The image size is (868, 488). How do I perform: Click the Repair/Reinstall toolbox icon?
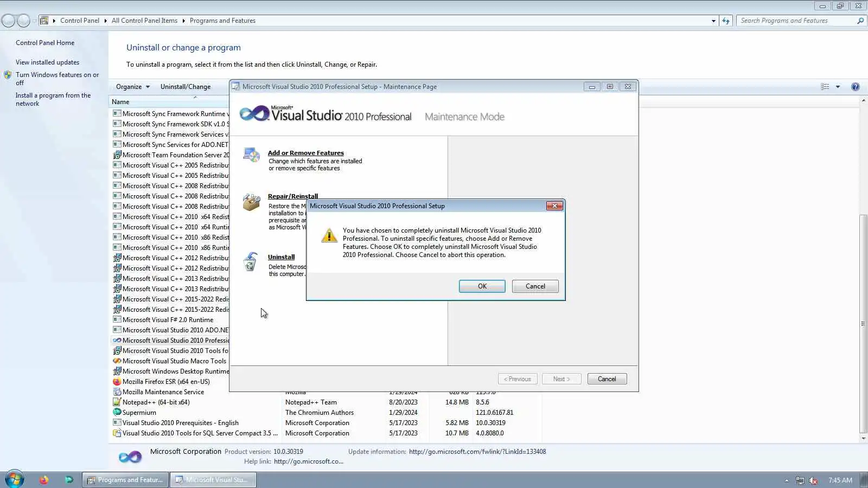(x=251, y=202)
